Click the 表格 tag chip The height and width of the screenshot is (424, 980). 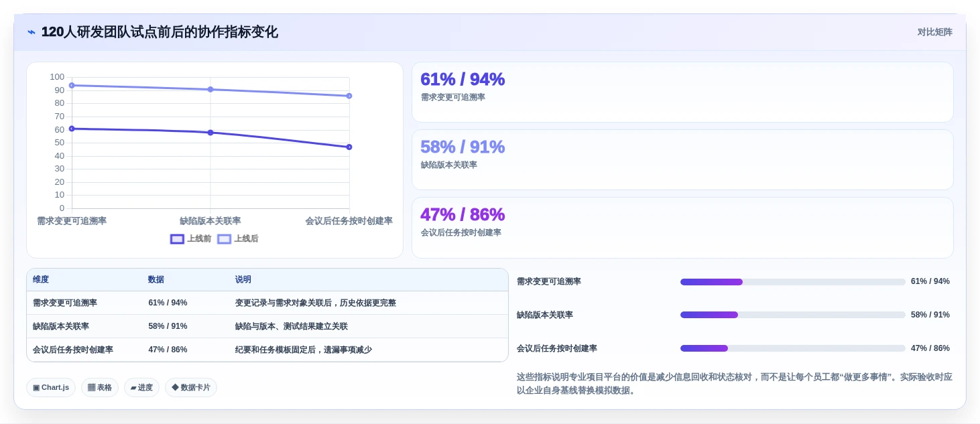pyautogui.click(x=100, y=387)
